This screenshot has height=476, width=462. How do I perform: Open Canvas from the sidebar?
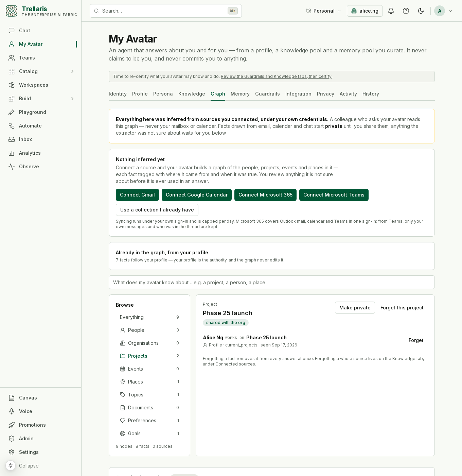click(41, 398)
